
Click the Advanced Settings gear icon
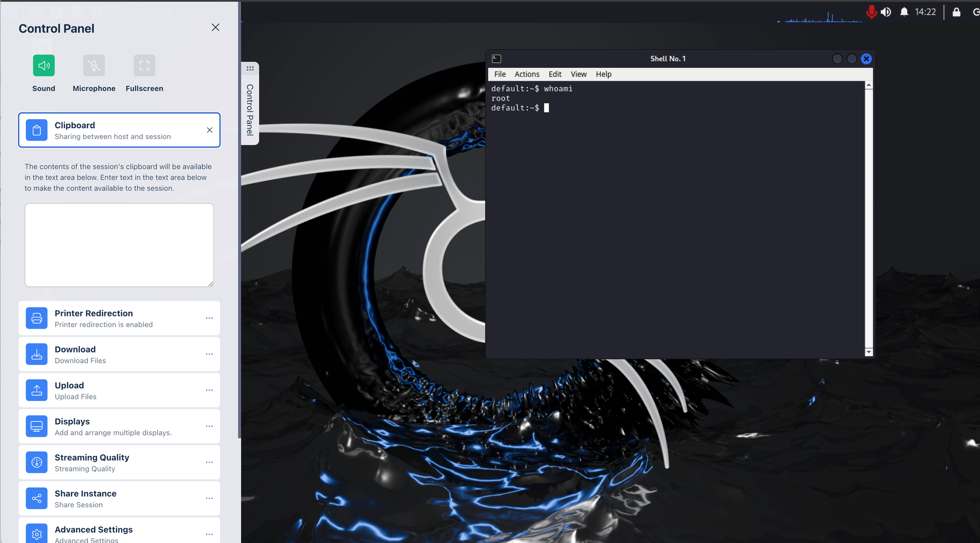click(37, 534)
